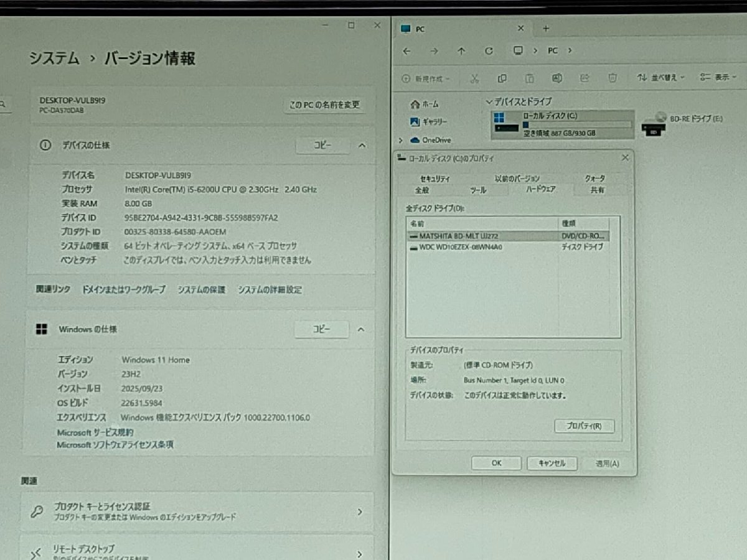Switch to ツール tab in properties
This screenshot has height=560, width=747.
[x=478, y=190]
